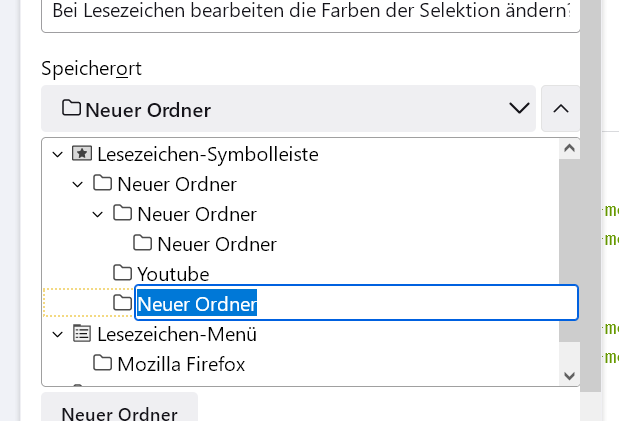This screenshot has width=619, height=421.
Task: Collapse the Lesezeichen-Menü tree node
Action: pos(57,334)
